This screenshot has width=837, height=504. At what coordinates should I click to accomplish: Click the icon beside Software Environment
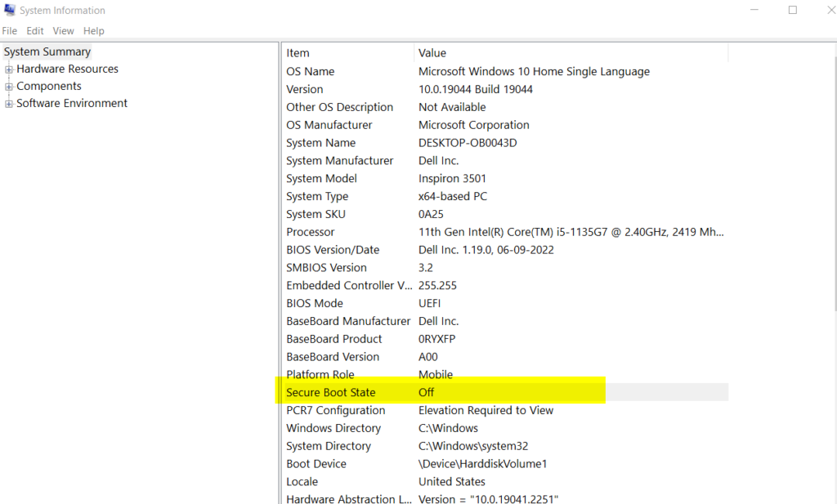click(x=11, y=103)
